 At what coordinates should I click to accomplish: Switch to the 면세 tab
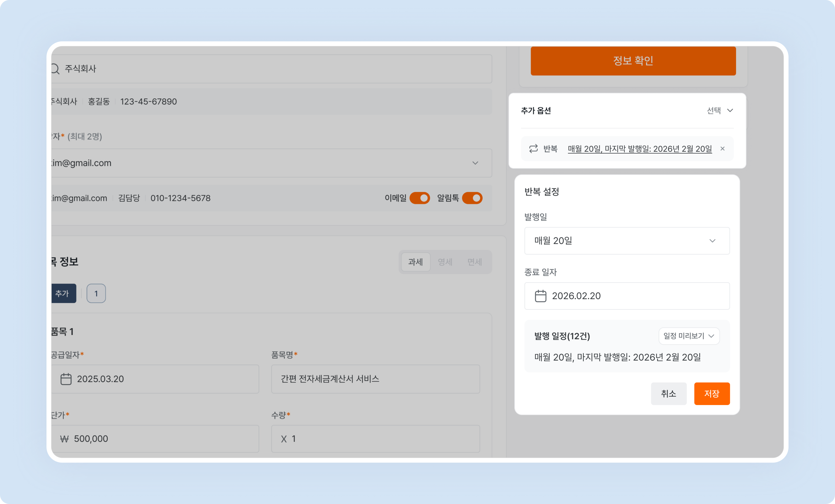pyautogui.click(x=474, y=262)
